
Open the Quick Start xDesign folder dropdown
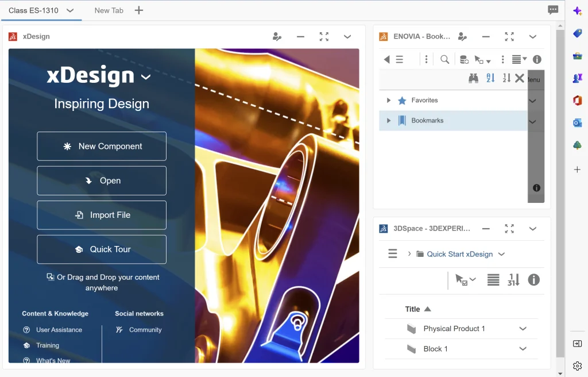[x=501, y=254]
